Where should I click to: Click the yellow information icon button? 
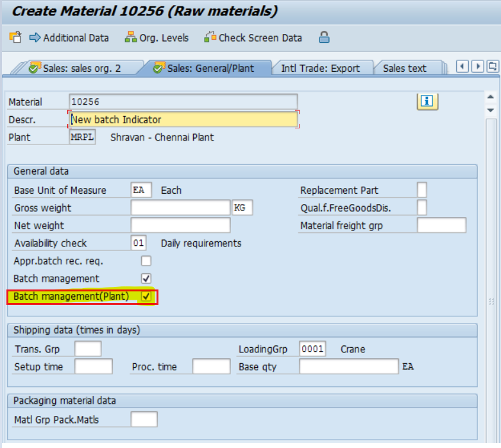coord(427,101)
